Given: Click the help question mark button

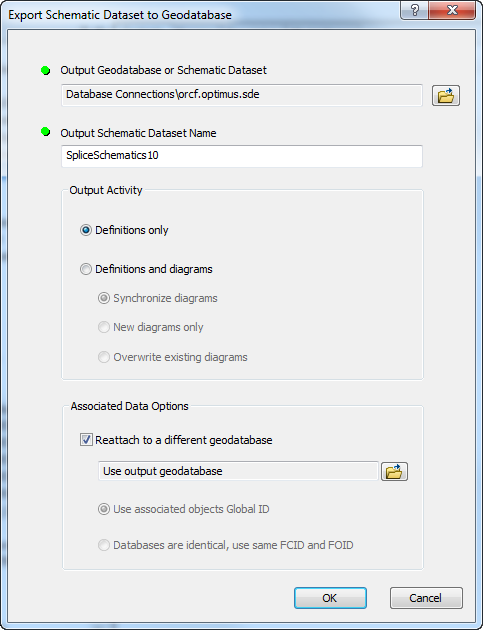Looking at the screenshot, I should pos(414,10).
